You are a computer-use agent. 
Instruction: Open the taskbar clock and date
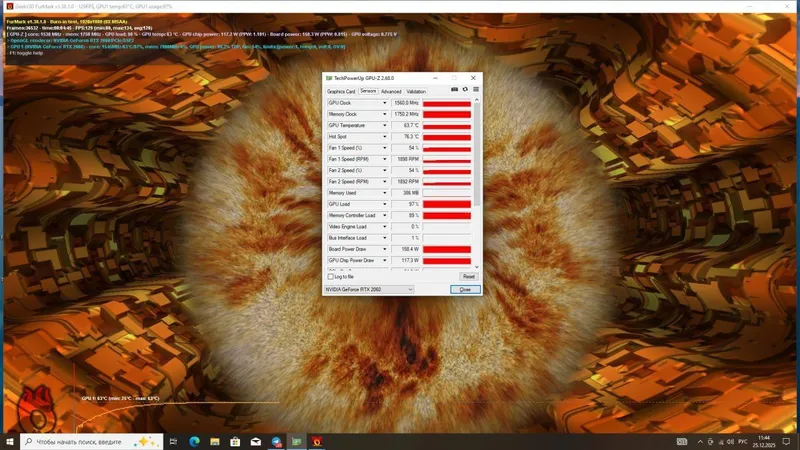tap(764, 441)
